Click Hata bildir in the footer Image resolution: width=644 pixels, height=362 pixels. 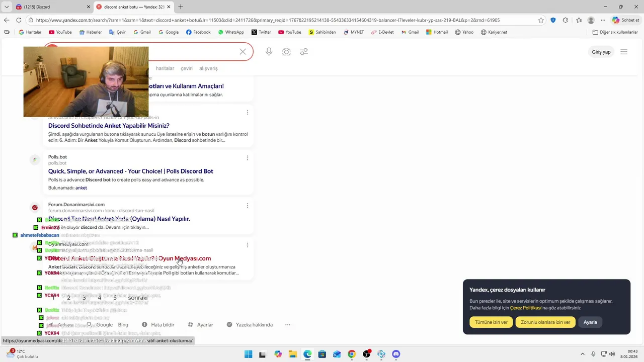[x=158, y=325]
